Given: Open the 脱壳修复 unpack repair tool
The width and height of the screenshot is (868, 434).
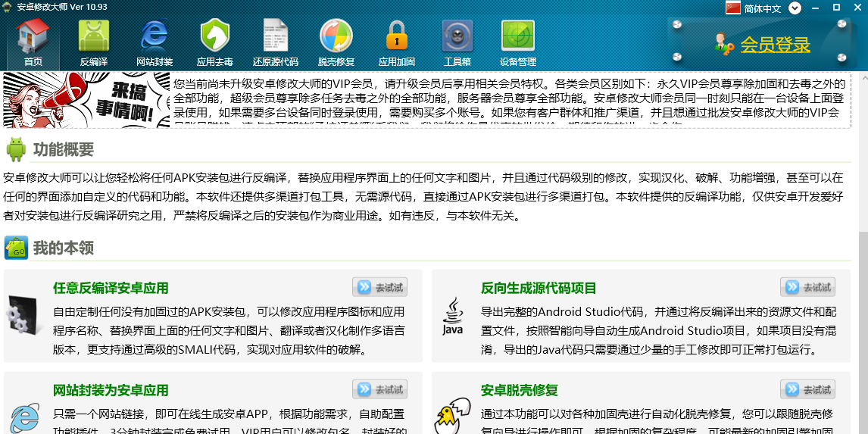Looking at the screenshot, I should (336, 43).
